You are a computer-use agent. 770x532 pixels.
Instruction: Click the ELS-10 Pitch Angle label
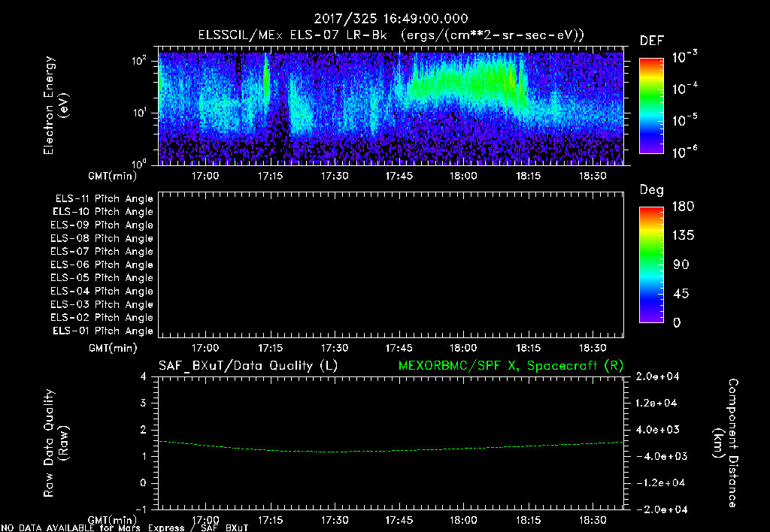(103, 212)
